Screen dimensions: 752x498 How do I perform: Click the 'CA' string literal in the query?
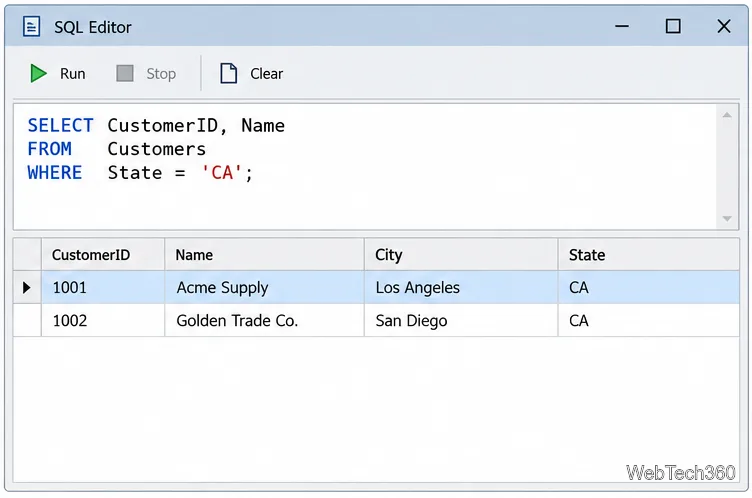(x=222, y=173)
